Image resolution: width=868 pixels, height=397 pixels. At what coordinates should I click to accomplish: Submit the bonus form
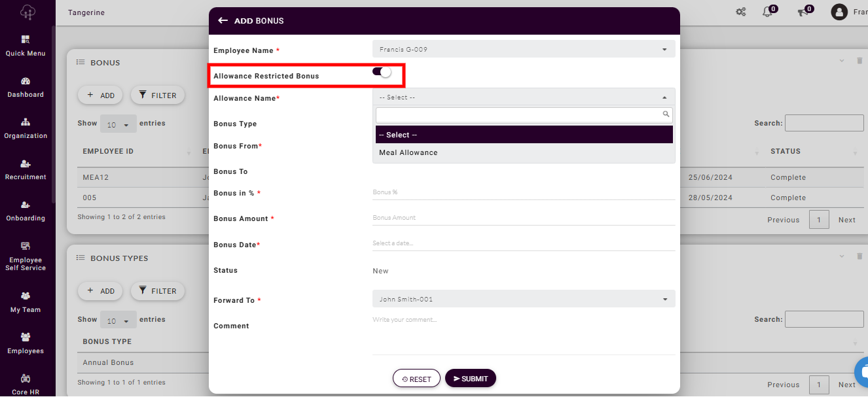[471, 379]
